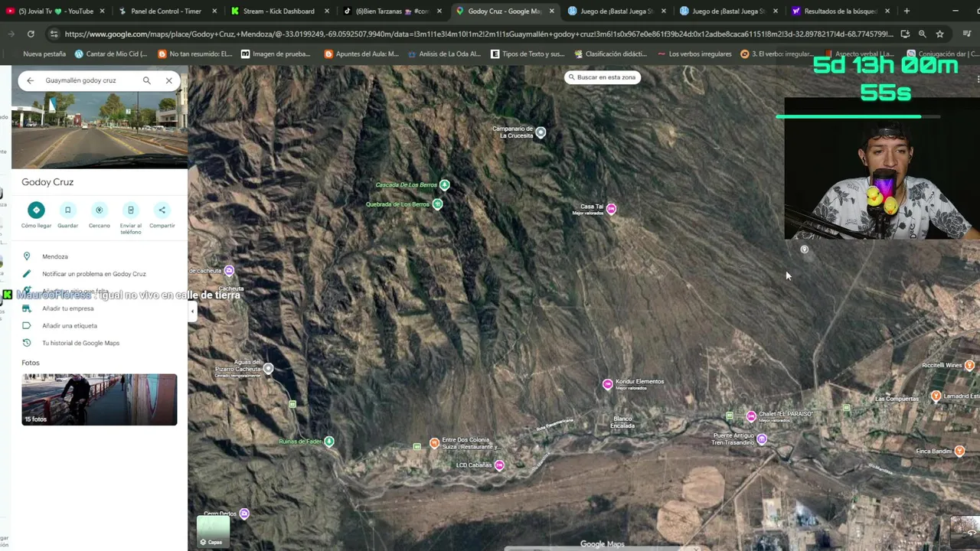Viewport: 980px width, 551px height.
Task: Open the Cantar de Mío Cid bookmark
Action: click(x=111, y=54)
